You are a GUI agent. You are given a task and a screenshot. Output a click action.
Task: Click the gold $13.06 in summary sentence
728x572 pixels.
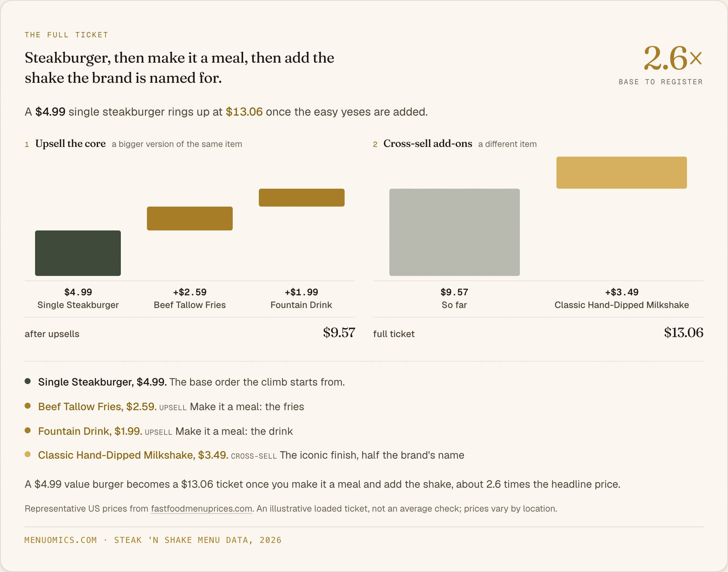(x=244, y=112)
